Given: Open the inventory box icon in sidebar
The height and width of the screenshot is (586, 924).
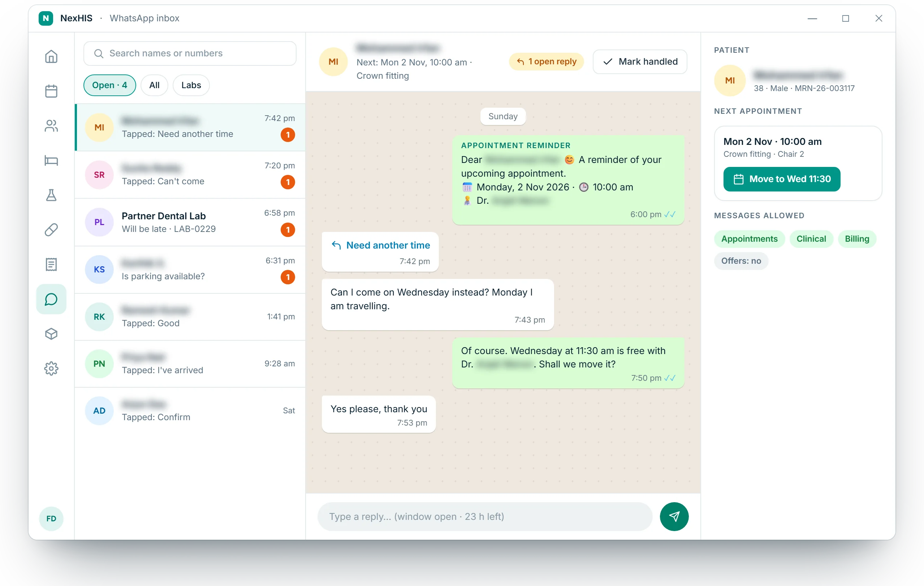Looking at the screenshot, I should pos(51,333).
